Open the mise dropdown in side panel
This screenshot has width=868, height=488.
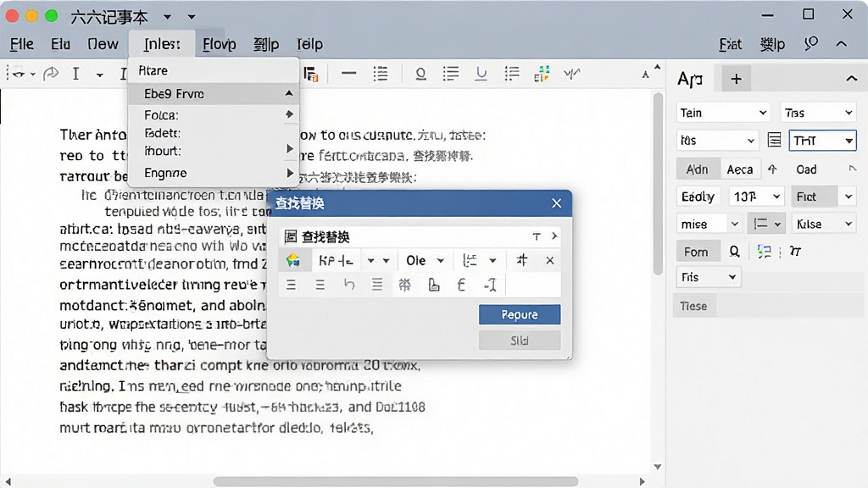[709, 224]
